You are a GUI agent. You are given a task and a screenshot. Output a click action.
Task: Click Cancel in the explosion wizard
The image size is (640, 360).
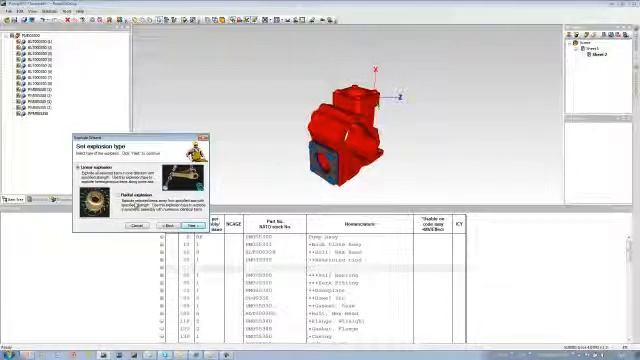[x=137, y=226]
